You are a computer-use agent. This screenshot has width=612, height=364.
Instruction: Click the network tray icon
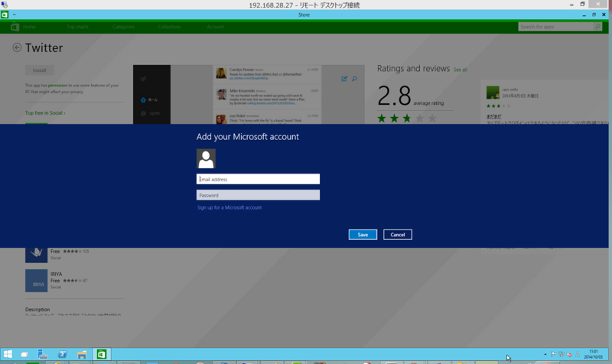tap(562, 354)
